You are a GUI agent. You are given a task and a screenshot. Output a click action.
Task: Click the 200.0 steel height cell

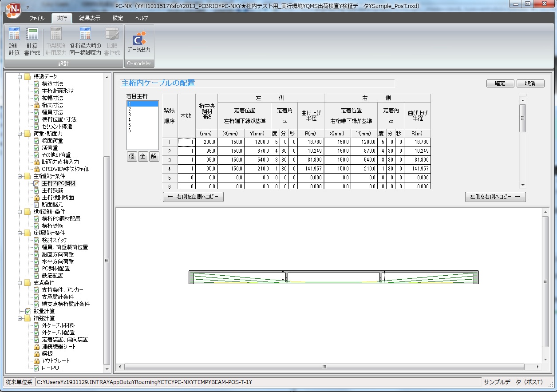click(x=206, y=142)
